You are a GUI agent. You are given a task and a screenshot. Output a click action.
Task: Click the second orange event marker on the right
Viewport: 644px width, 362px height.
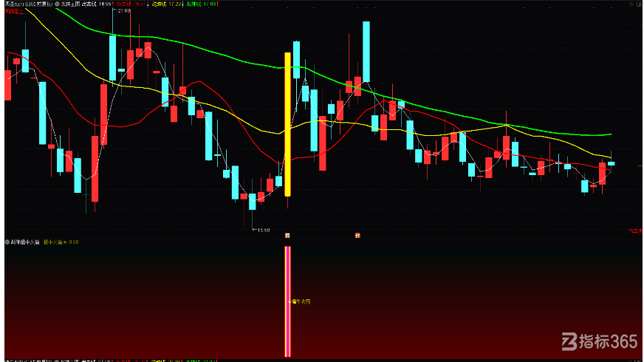point(357,236)
